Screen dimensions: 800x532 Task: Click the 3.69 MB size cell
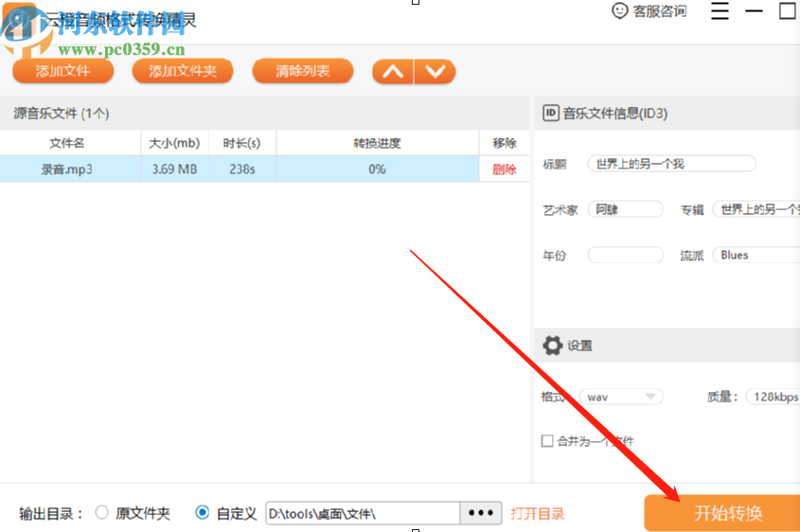(x=174, y=168)
